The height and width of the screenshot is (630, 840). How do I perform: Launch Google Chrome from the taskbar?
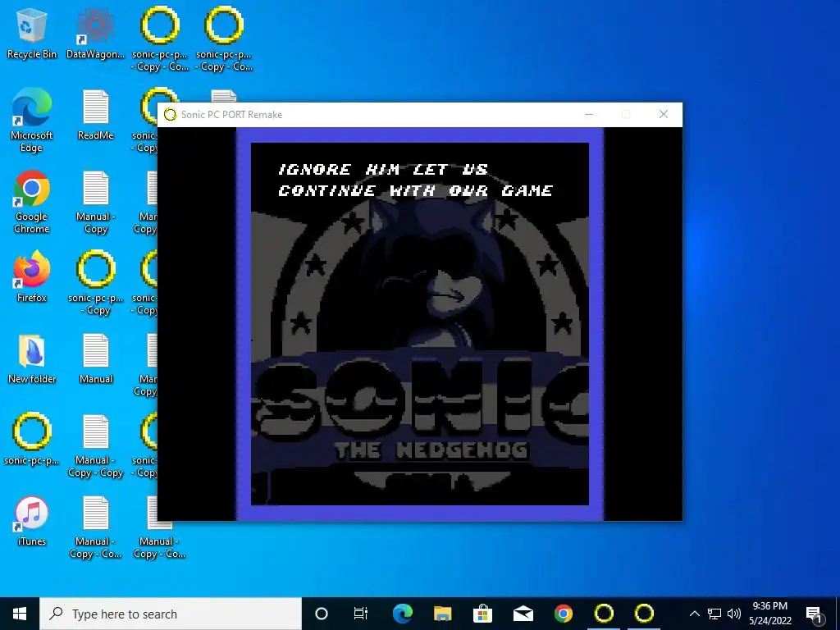pos(563,614)
